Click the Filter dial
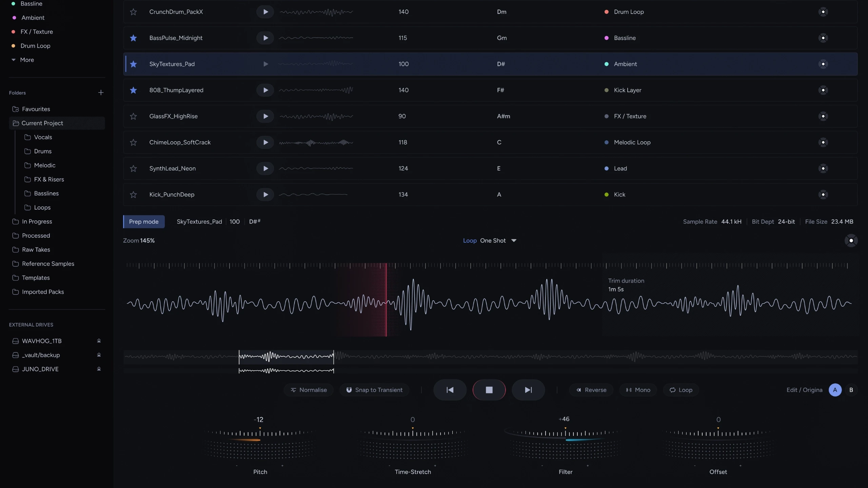Viewport: 868px width, 488px height. pyautogui.click(x=565, y=444)
